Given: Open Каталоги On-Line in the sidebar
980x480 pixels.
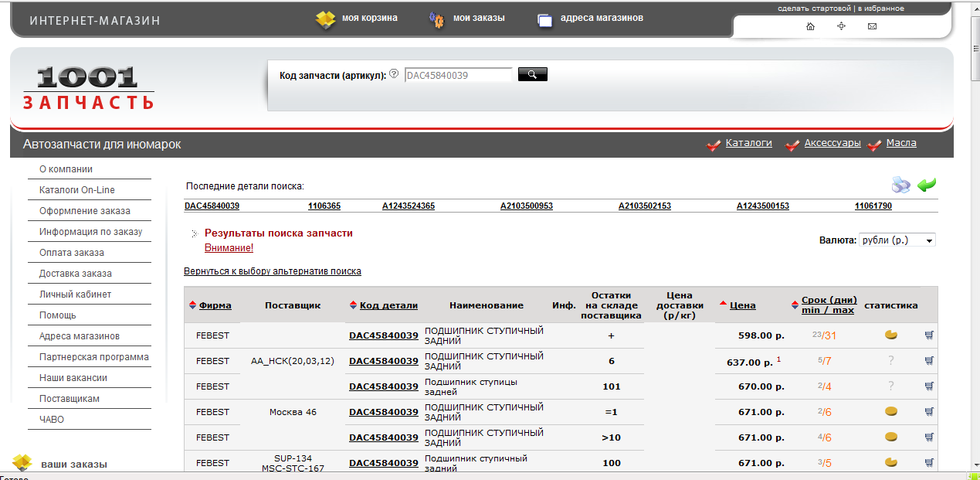Looking at the screenshot, I should 77,190.
